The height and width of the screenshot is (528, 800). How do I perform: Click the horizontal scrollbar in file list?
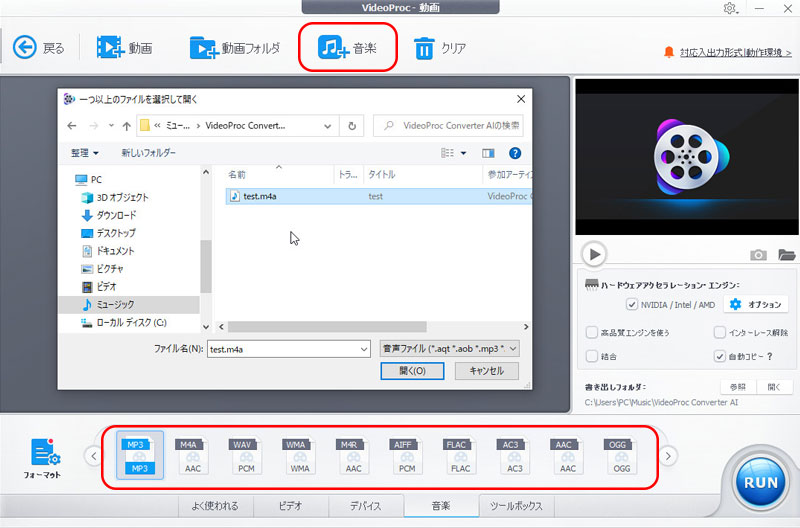[327, 326]
